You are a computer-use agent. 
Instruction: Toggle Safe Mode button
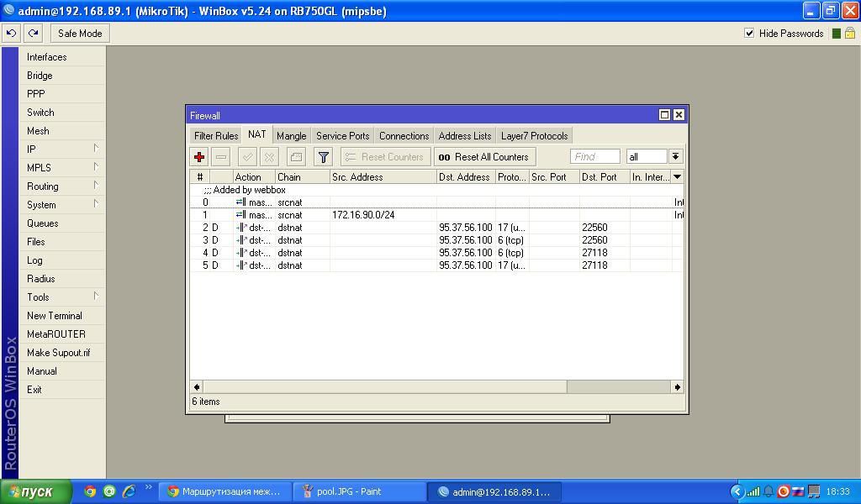tap(80, 34)
